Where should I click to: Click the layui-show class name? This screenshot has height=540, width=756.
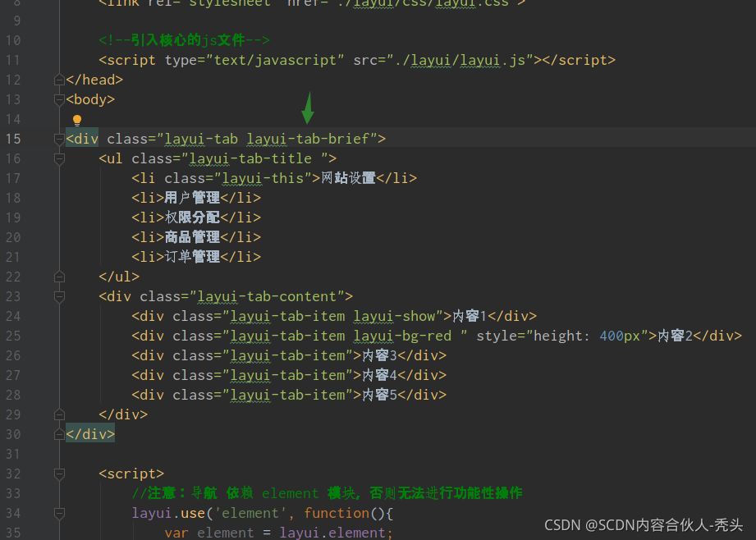[394, 316]
